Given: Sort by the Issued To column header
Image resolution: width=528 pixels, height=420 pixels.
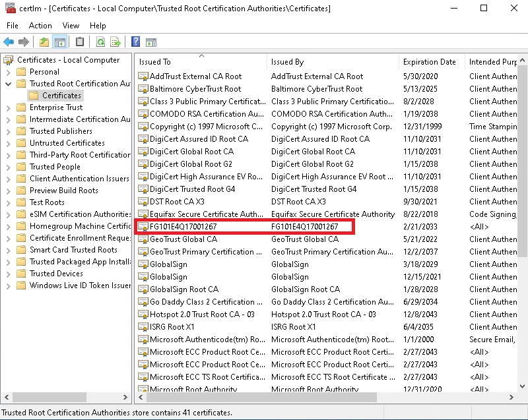Looking at the screenshot, I should pos(201,62).
